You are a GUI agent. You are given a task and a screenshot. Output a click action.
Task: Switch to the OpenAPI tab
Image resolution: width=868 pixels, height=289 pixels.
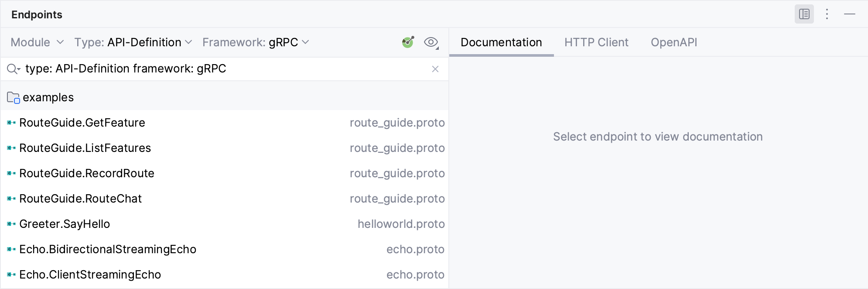click(x=674, y=42)
